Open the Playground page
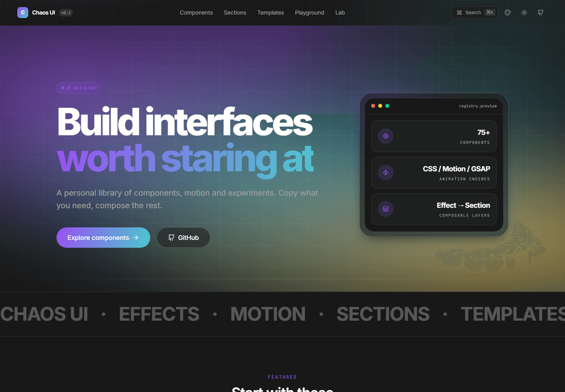565x392 pixels. 310,13
